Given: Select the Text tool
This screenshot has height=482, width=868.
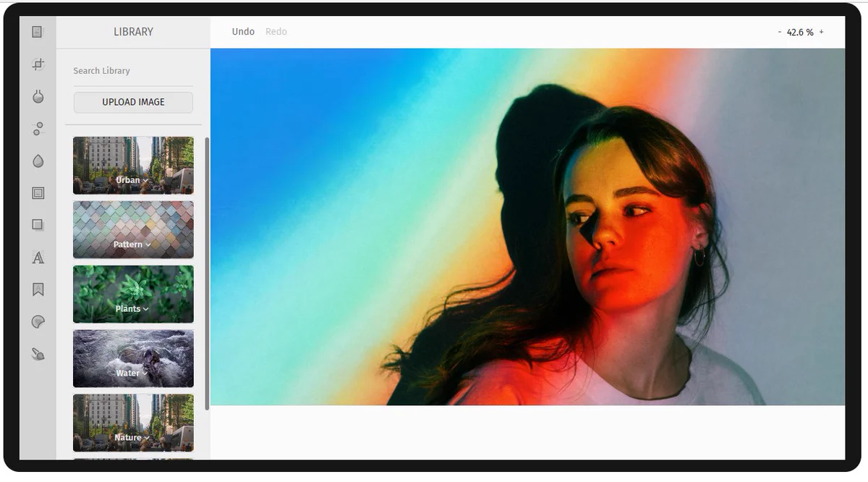Looking at the screenshot, I should (38, 257).
